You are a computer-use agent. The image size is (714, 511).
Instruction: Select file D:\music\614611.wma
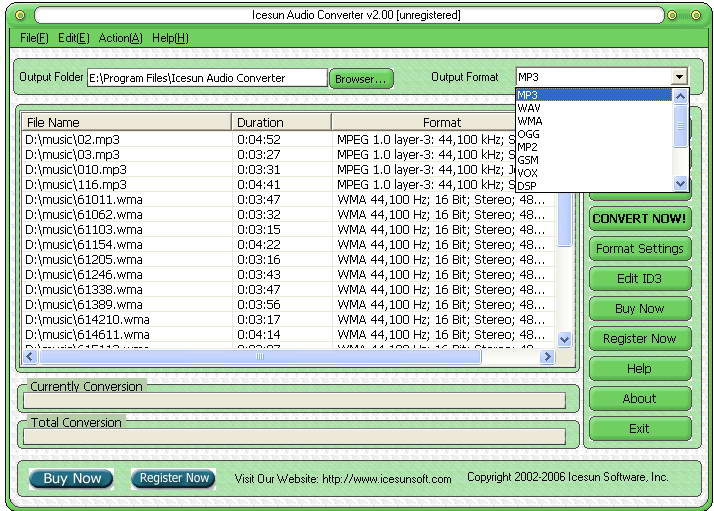pyautogui.click(x=87, y=335)
